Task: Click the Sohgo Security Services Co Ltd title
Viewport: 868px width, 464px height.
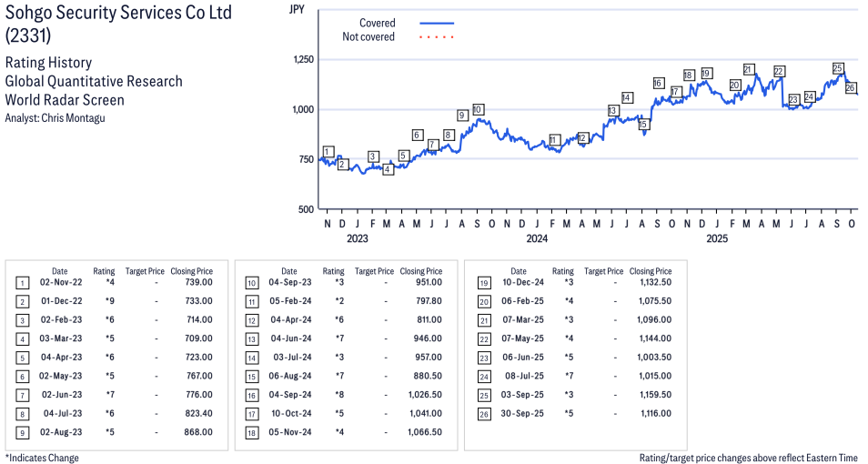Action: pos(118,13)
